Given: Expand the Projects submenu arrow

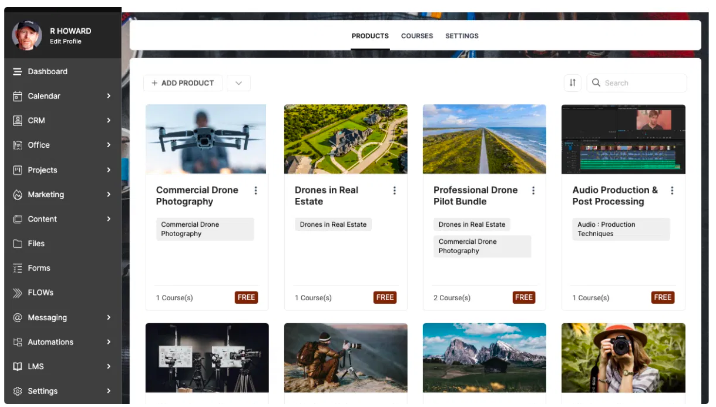Looking at the screenshot, I should coord(108,170).
